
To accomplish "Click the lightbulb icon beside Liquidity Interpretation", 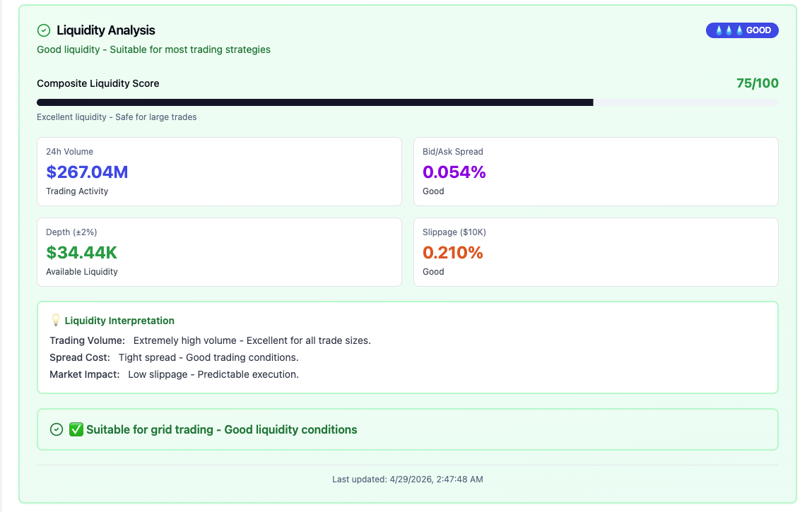I will (55, 321).
